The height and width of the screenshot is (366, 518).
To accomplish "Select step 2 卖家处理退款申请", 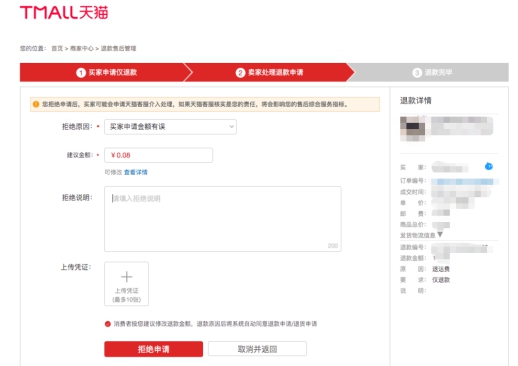I will (269, 72).
